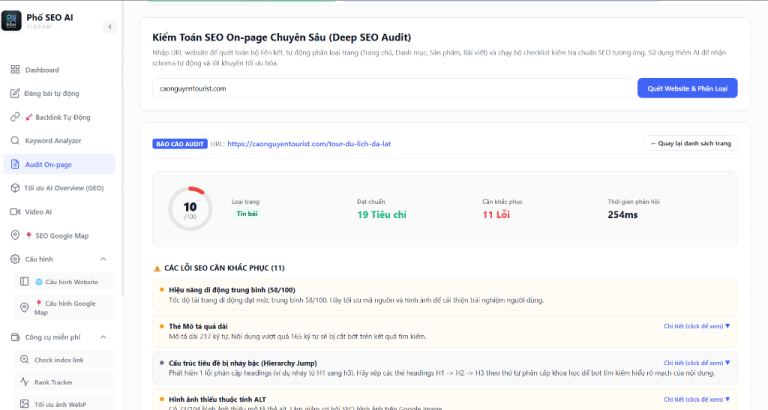Open Cấu hình Website submenu item
Image resolution: width=768 pixels, height=410 pixels.
pyautogui.click(x=64, y=282)
